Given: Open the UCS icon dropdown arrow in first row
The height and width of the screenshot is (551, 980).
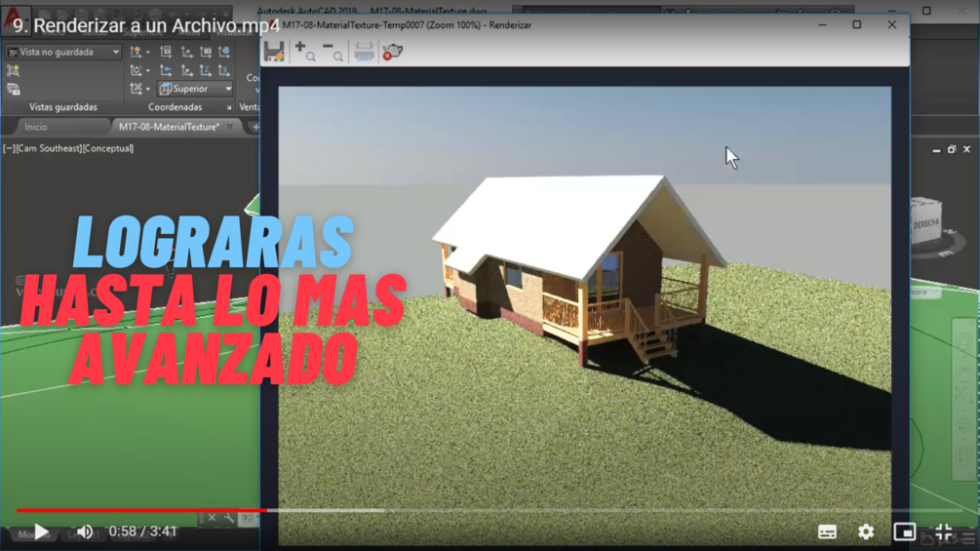Looking at the screenshot, I should pos(148,53).
